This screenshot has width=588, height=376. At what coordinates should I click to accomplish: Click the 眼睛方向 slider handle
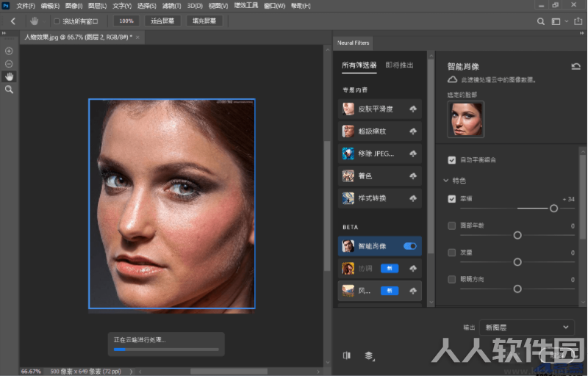517,289
